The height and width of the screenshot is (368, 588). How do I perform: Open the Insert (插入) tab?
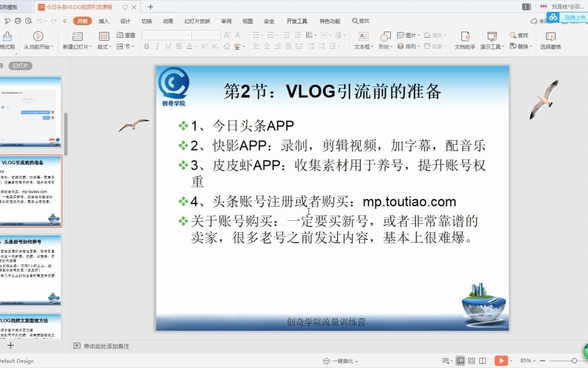point(104,21)
